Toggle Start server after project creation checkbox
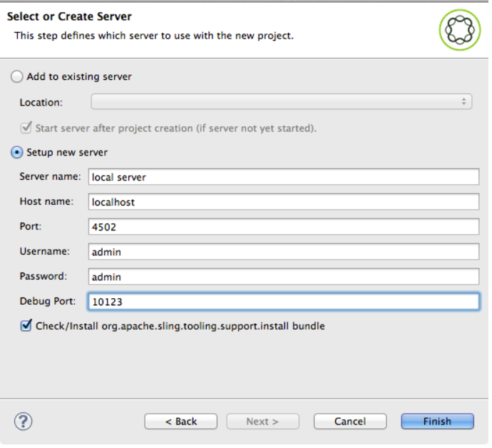The image size is (492, 448). 26,128
